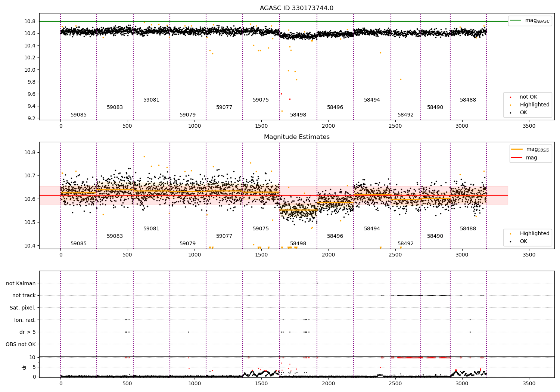Click 59085 in the Magnitude Estimates plot
The image size is (560, 392).
[x=78, y=244]
